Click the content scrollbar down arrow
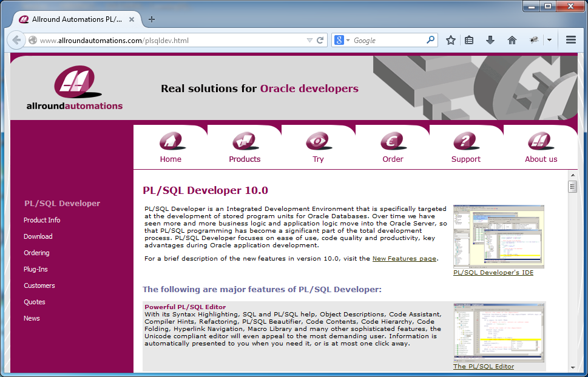 [573, 368]
